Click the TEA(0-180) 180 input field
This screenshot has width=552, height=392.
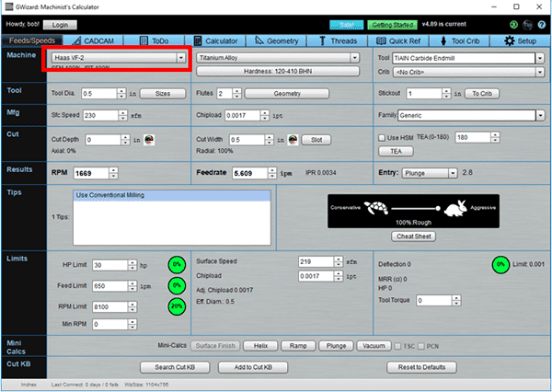pyautogui.click(x=473, y=137)
